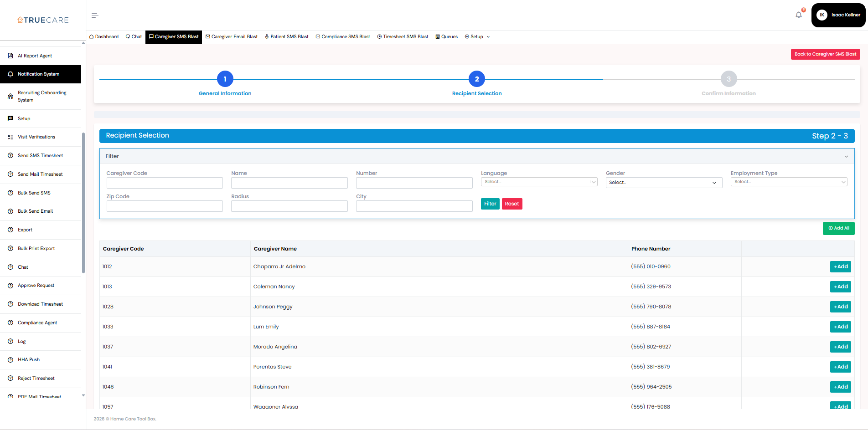Viewport: 868px width, 430px height.
Task: Click Back to Caregiver SMS Blast button
Action: (x=825, y=54)
